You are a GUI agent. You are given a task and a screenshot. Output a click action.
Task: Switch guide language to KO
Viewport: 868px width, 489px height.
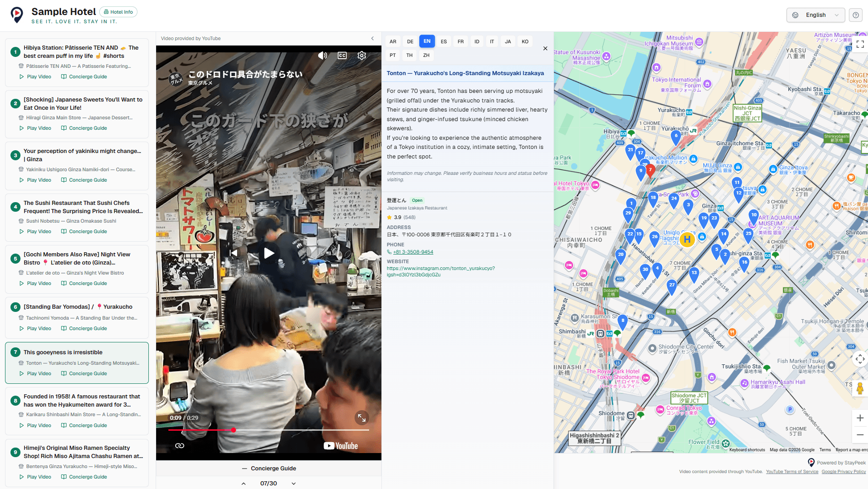click(x=525, y=41)
